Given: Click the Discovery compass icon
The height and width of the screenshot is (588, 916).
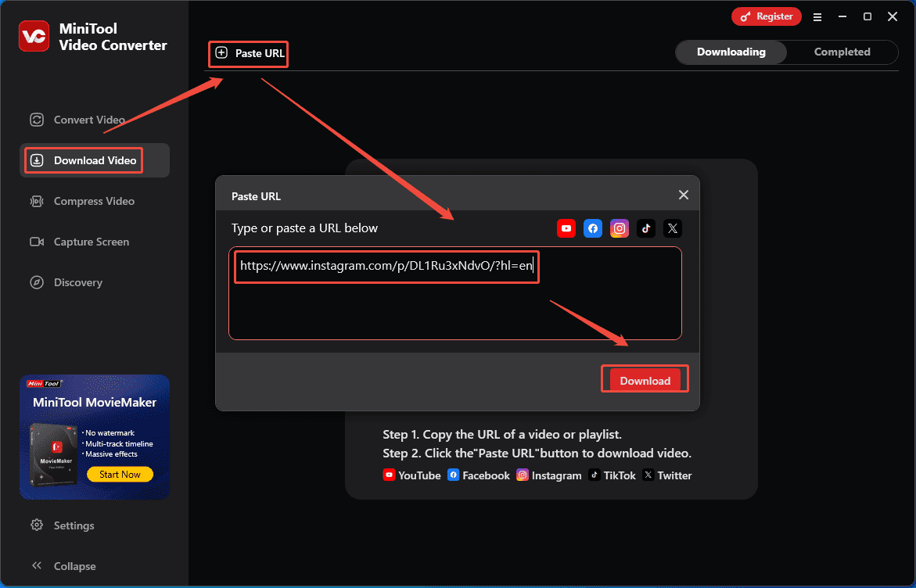Looking at the screenshot, I should (37, 282).
